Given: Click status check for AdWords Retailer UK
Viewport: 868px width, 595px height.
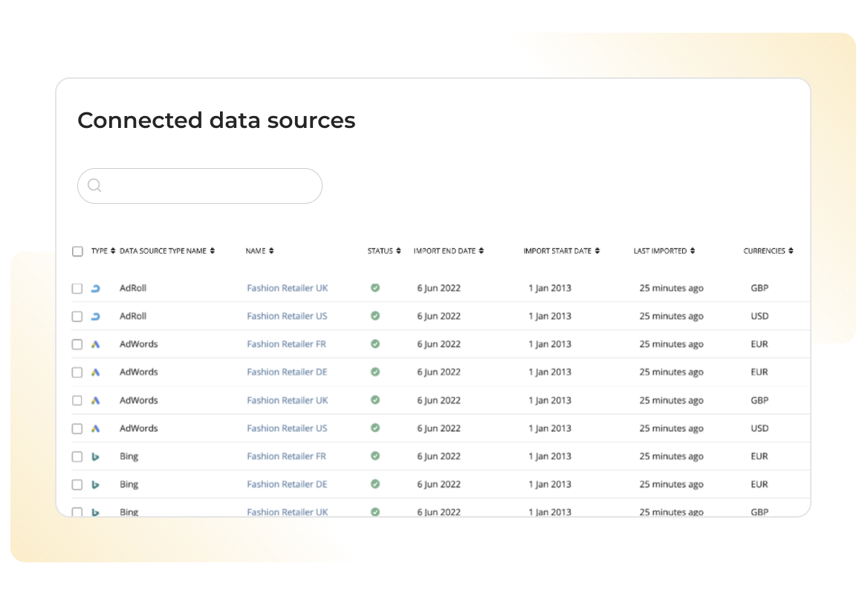Looking at the screenshot, I should click(375, 399).
